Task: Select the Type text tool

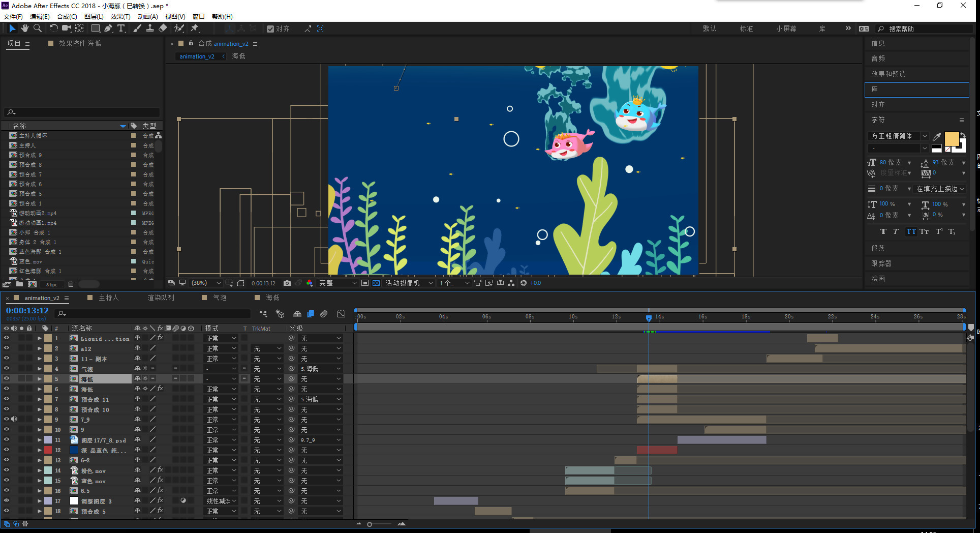Action: (121, 28)
